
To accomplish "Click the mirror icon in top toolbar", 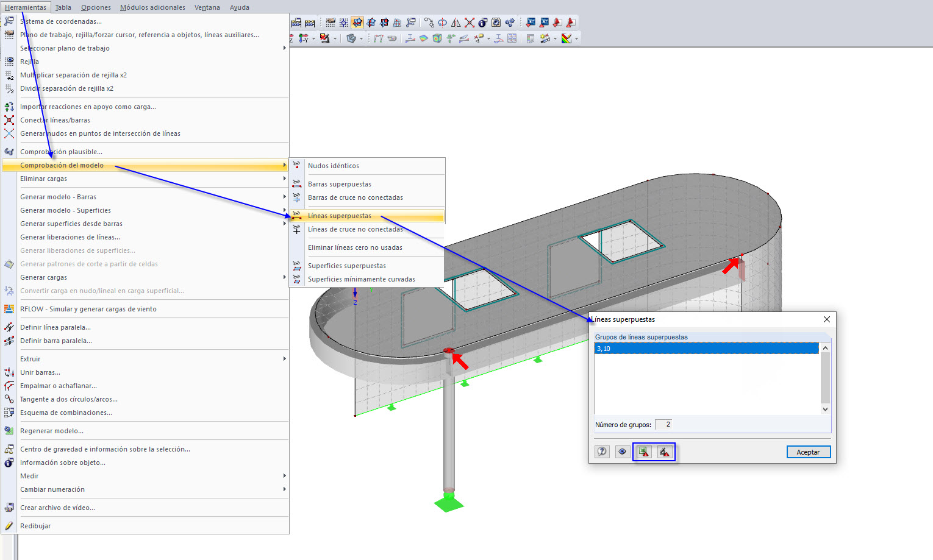I will click(x=456, y=23).
